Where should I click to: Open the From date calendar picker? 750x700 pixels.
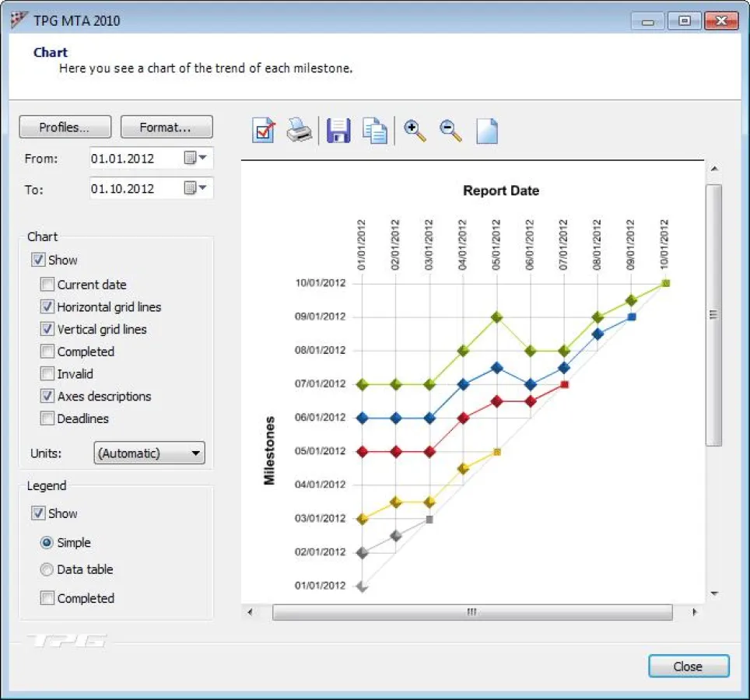(195, 159)
